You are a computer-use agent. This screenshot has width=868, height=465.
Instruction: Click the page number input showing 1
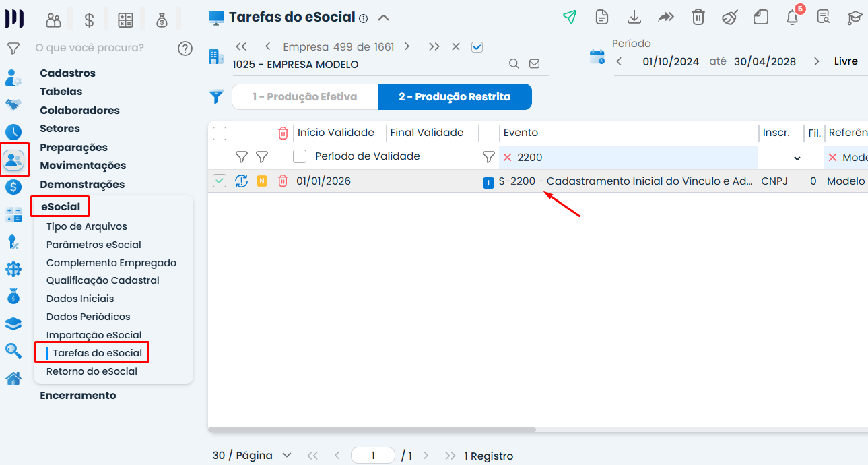tap(373, 456)
